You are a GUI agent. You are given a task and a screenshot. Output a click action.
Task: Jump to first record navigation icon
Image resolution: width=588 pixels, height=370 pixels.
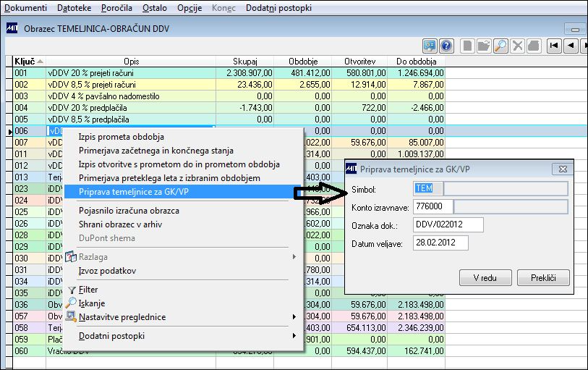click(x=554, y=46)
